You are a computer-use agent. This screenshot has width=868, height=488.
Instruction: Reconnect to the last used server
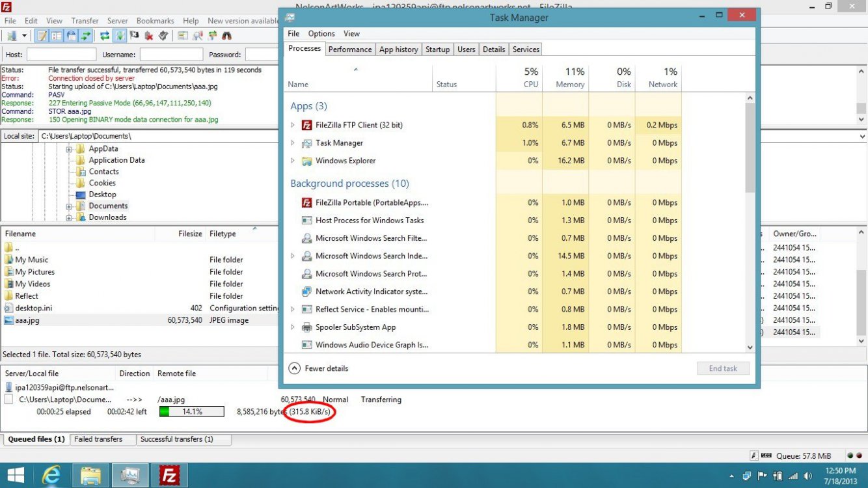[163, 36]
